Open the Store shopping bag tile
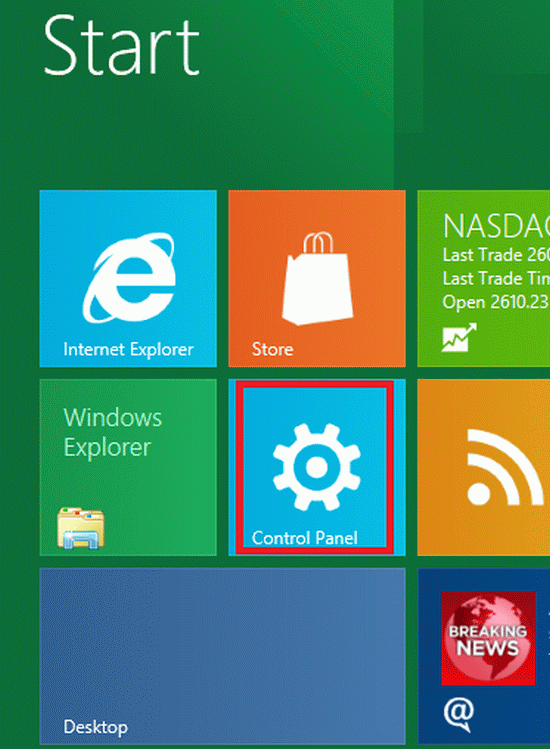This screenshot has height=749, width=550. 317,278
